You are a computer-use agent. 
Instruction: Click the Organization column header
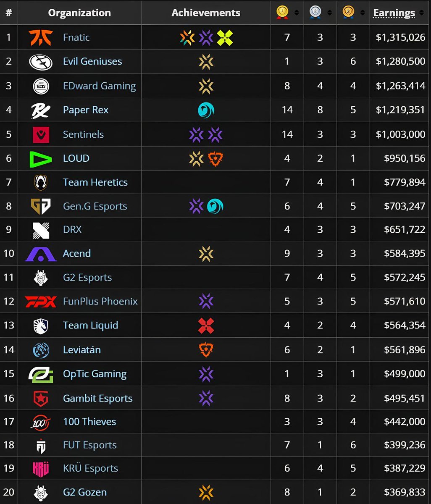79,13
